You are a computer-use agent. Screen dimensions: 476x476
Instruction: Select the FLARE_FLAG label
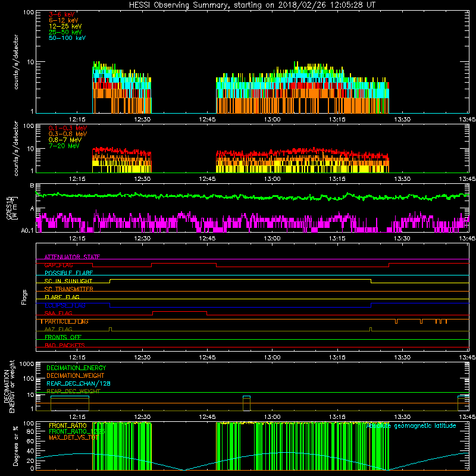tap(62, 297)
